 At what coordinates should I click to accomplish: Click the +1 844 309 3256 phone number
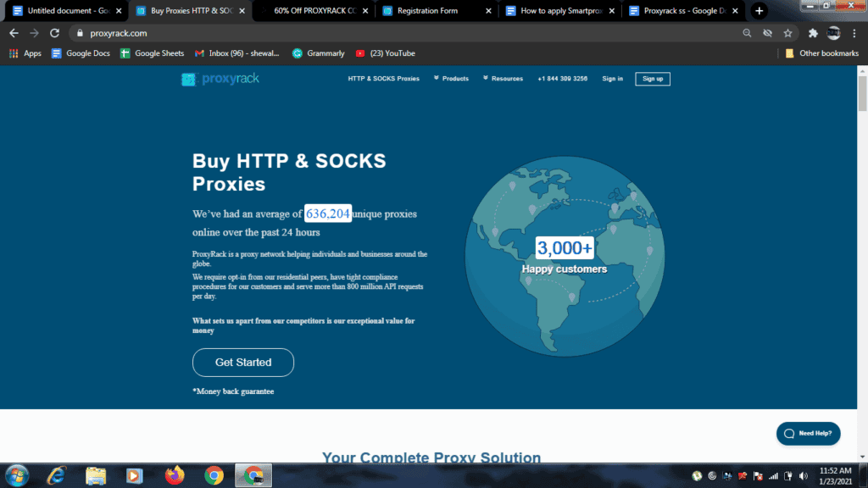(563, 79)
